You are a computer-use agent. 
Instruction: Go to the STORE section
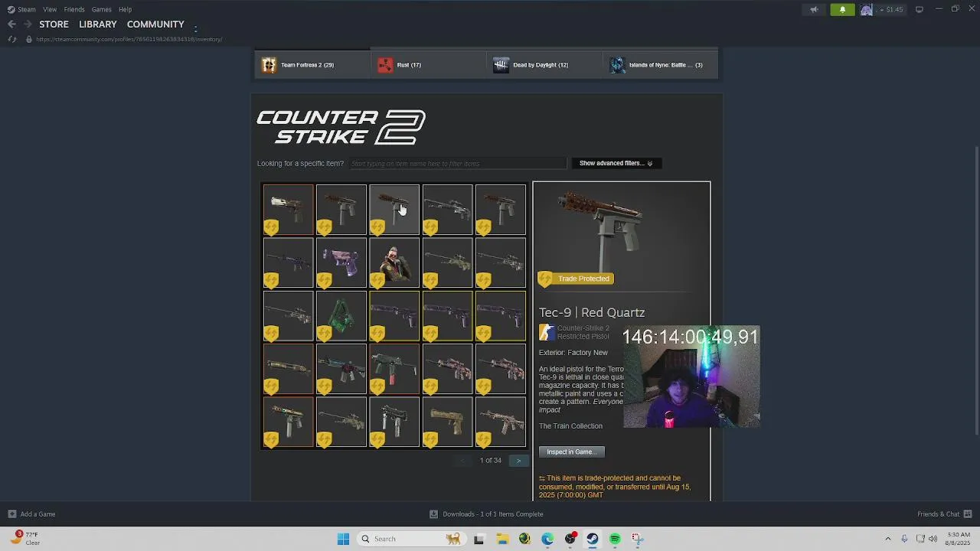(54, 24)
